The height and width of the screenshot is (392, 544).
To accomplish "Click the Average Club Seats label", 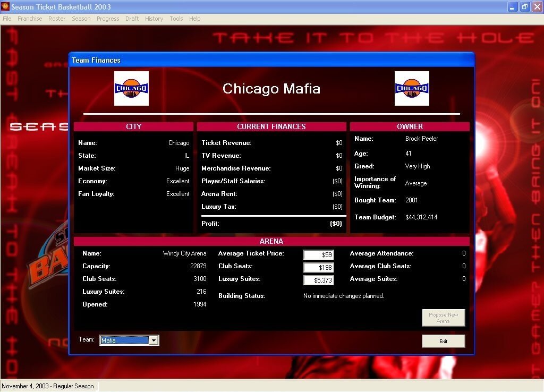I will pyautogui.click(x=380, y=266).
